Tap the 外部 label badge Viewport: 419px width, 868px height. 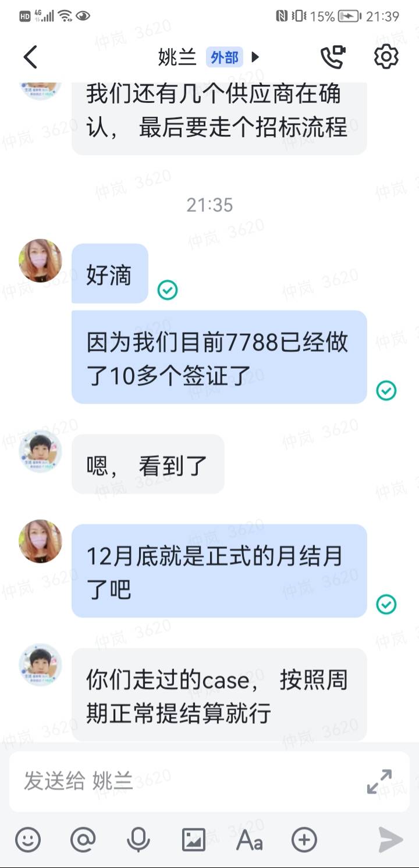click(x=224, y=57)
